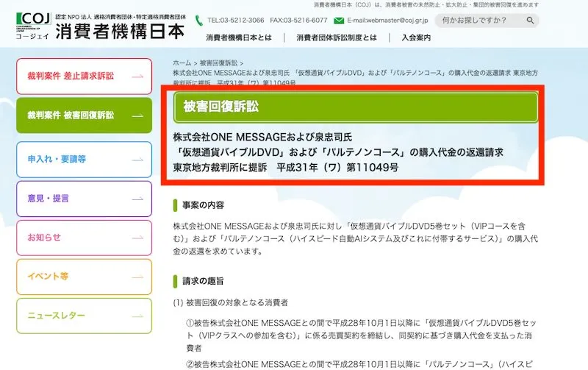Click the green phone icon beside TEL number

[x=198, y=21]
